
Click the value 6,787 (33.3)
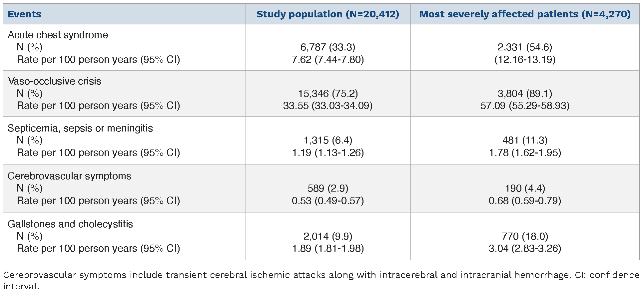(327, 47)
